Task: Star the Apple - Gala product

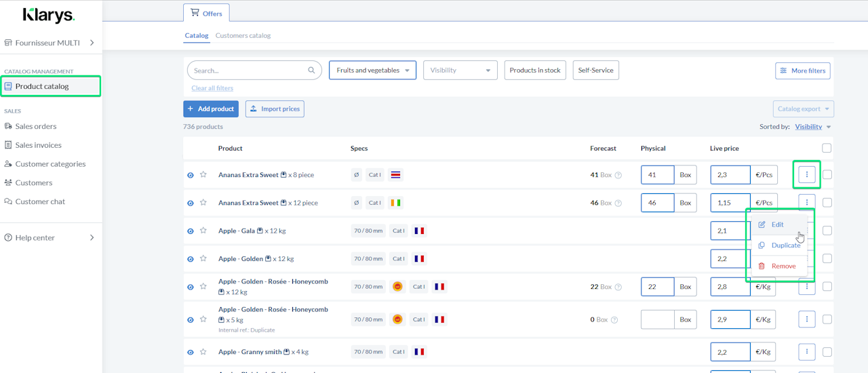Action: pyautogui.click(x=203, y=231)
